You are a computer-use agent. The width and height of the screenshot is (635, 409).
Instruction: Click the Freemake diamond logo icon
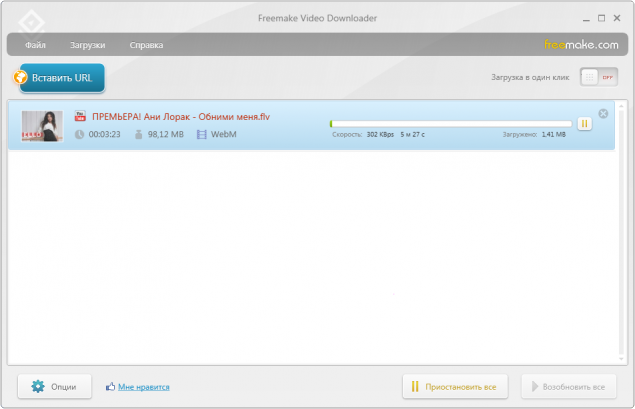tap(31, 23)
